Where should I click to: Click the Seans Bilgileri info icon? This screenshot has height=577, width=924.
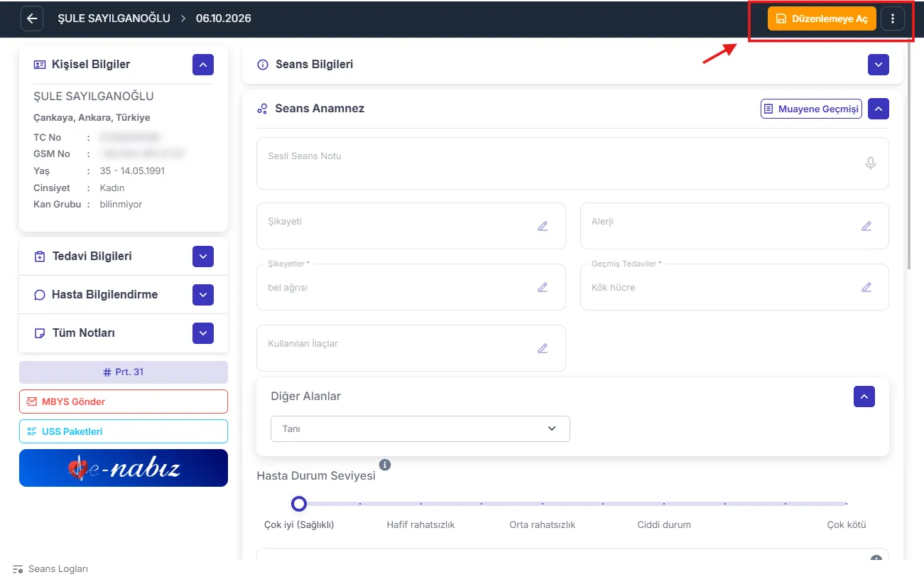coord(262,65)
